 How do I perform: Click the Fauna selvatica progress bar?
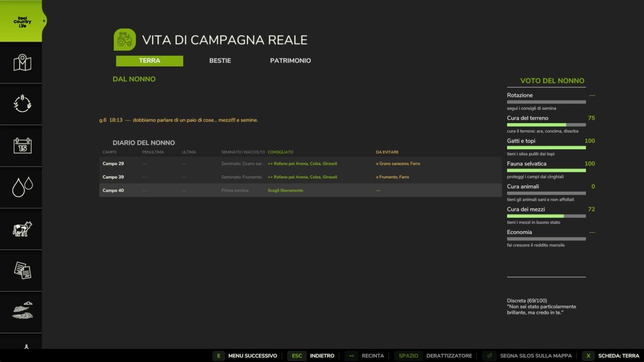click(546, 170)
